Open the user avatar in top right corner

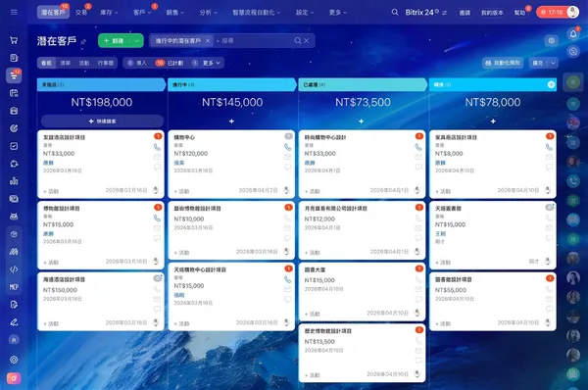572,12
